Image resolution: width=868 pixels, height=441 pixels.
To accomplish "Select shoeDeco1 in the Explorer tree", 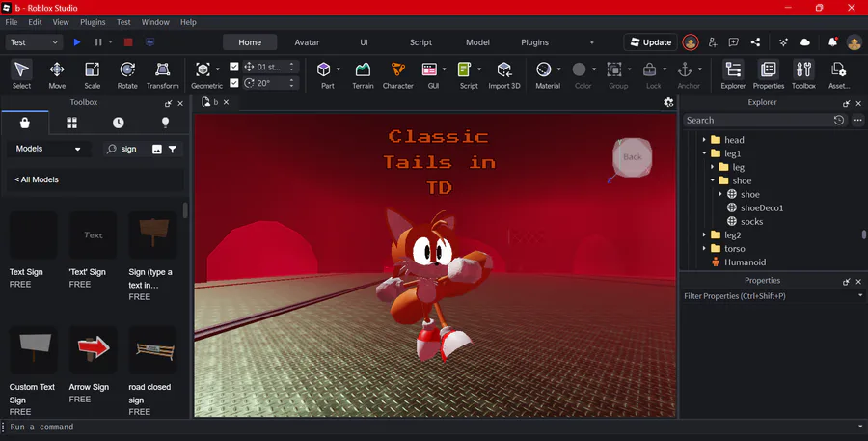I will 762,207.
